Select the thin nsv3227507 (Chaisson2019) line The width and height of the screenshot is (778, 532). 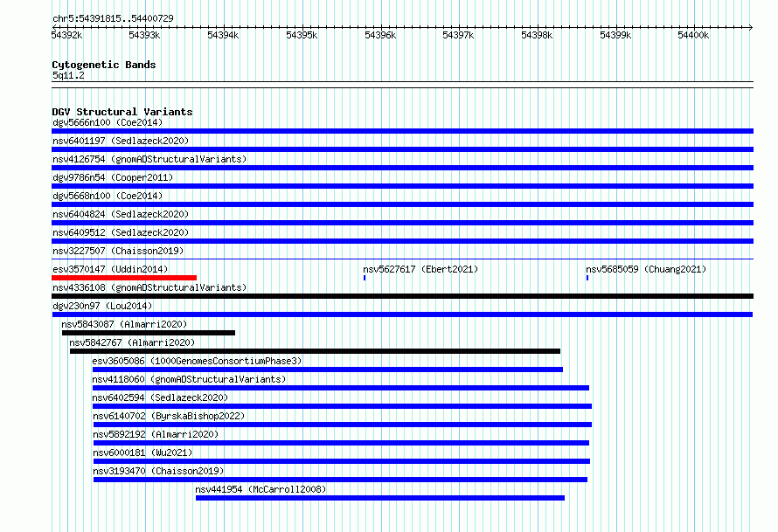coord(402,259)
